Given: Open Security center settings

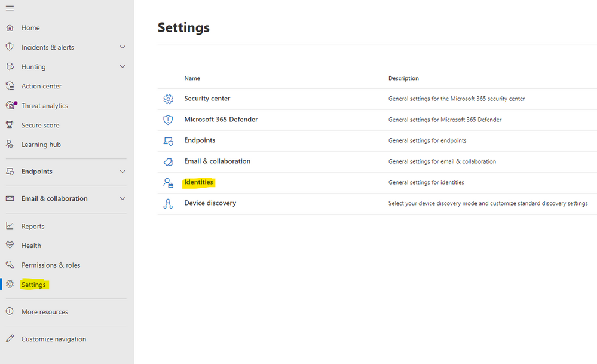Looking at the screenshot, I should (x=207, y=98).
